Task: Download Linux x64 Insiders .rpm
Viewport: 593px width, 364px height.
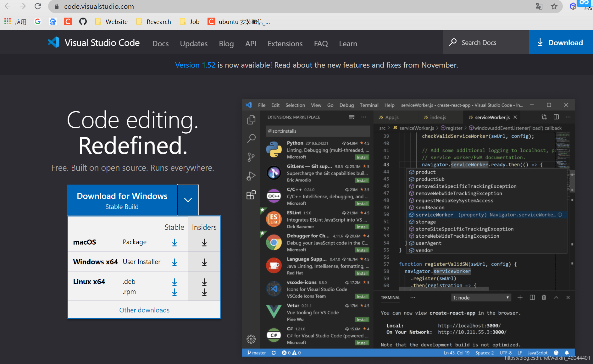Action: pyautogui.click(x=204, y=292)
